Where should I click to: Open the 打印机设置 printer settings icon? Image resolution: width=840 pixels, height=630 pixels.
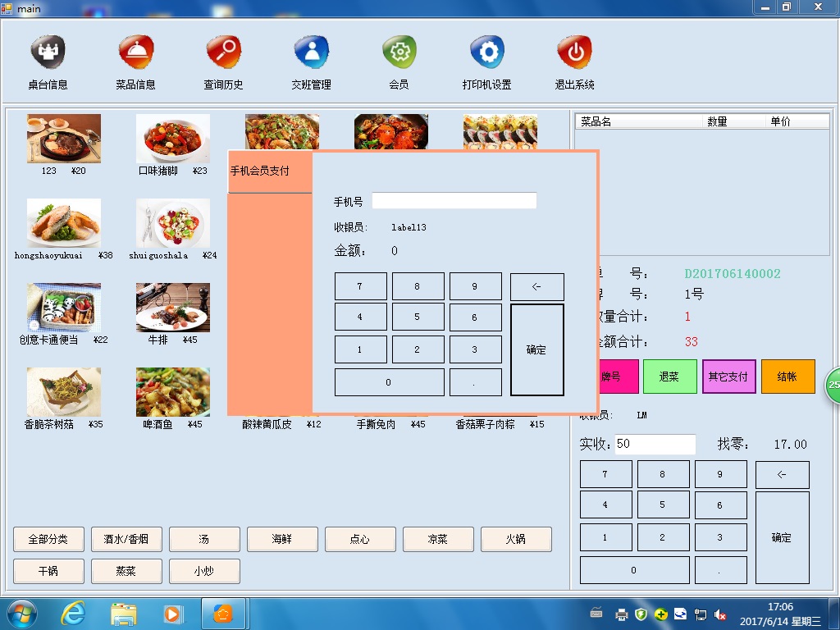pos(486,53)
